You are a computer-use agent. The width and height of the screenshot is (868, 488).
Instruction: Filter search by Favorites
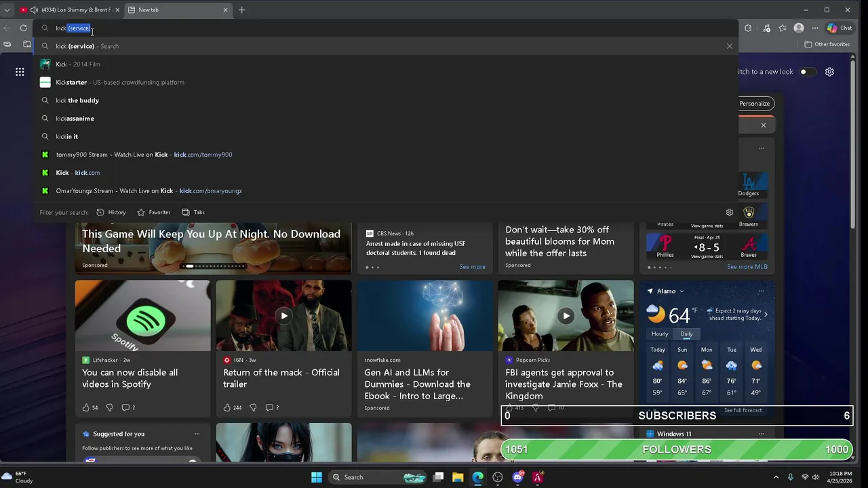(x=154, y=212)
